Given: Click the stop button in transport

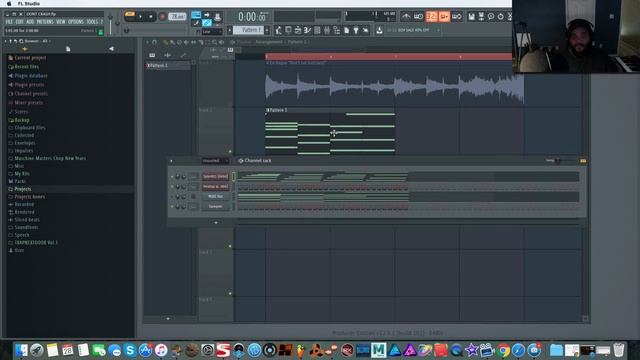Looking at the screenshot, I should point(151,17).
